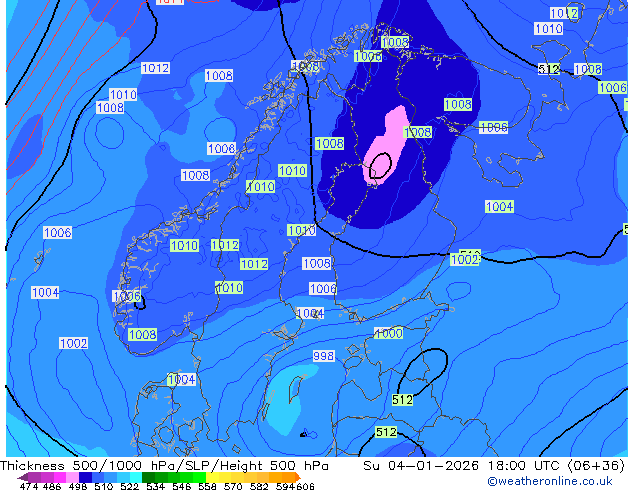Click the bright yellow legend swatch
The width and height of the screenshot is (634, 490).
point(212,477)
